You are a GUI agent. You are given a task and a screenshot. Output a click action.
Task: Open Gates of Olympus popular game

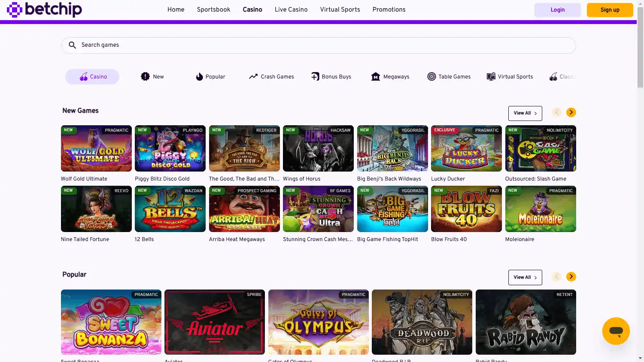click(319, 322)
